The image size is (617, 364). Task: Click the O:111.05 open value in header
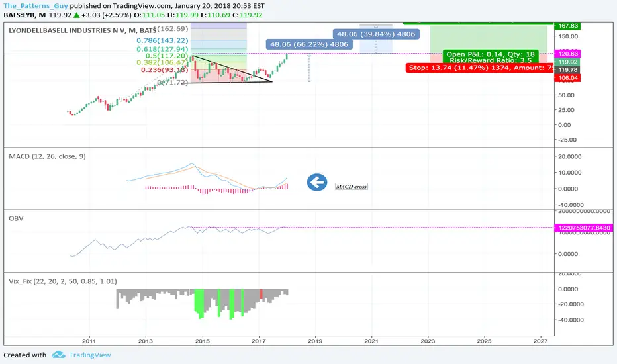(x=149, y=15)
